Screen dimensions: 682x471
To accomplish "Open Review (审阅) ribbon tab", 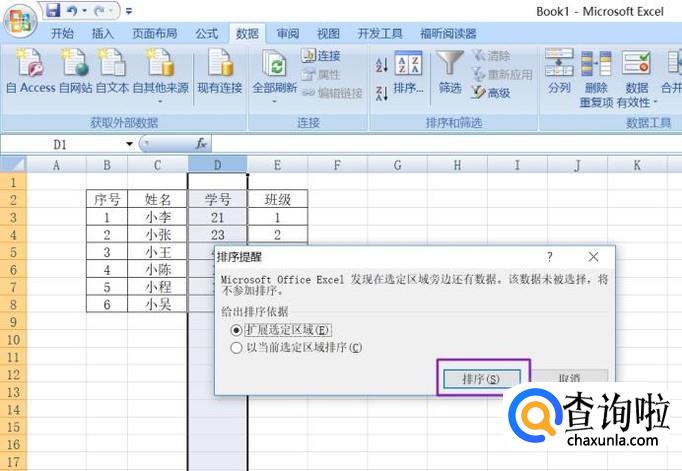I will pyautogui.click(x=288, y=33).
